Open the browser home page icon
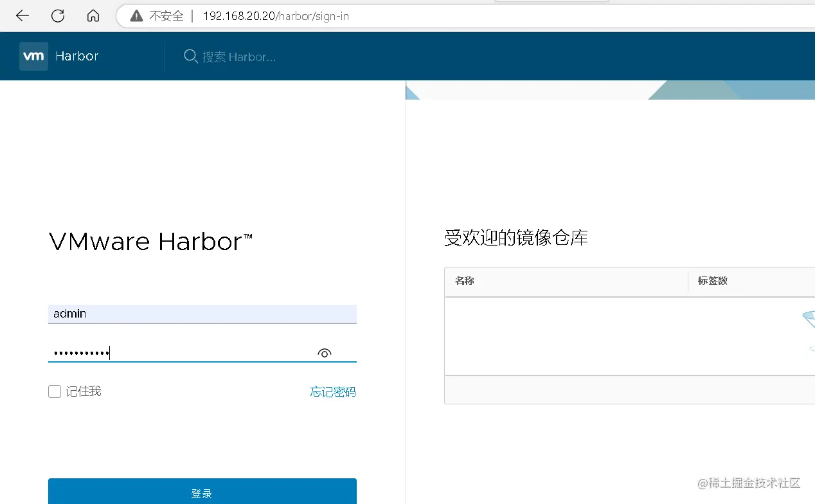Viewport: 815px width, 504px height. coord(93,16)
